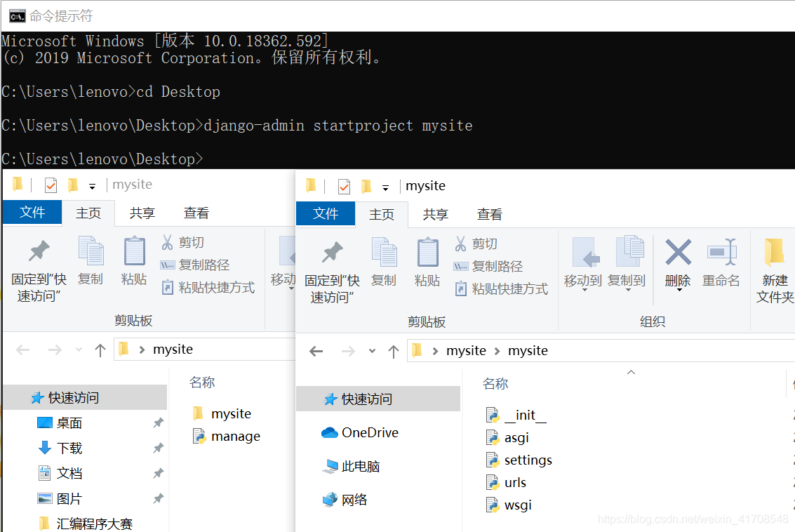This screenshot has height=532, width=795.
Task: Click Properties checkmark icon in left title bar
Action: point(51,185)
